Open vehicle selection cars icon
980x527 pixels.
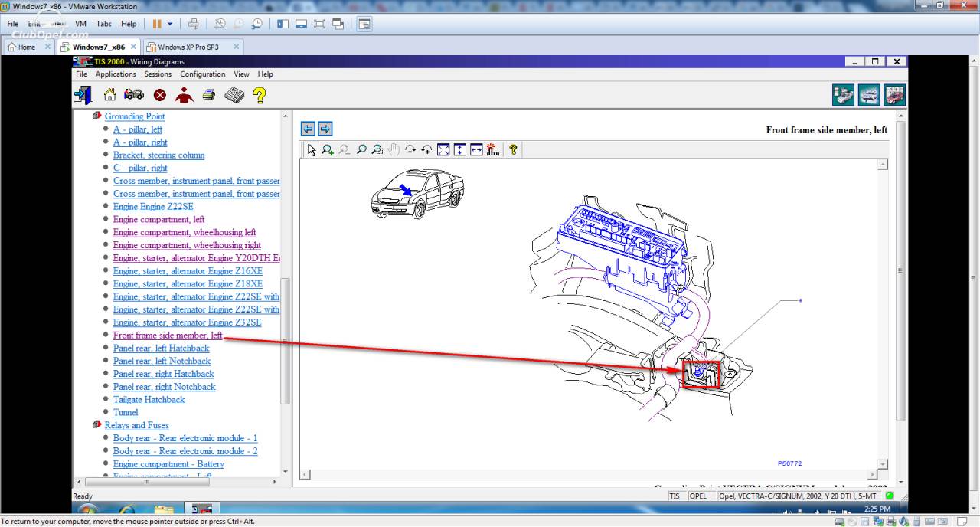134,95
